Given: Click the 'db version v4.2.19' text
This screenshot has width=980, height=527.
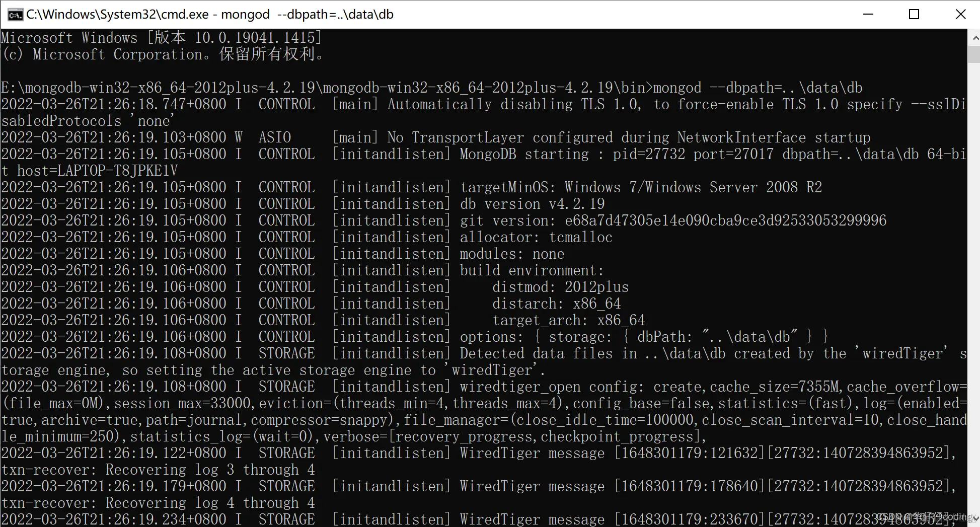Looking at the screenshot, I should (x=532, y=204).
